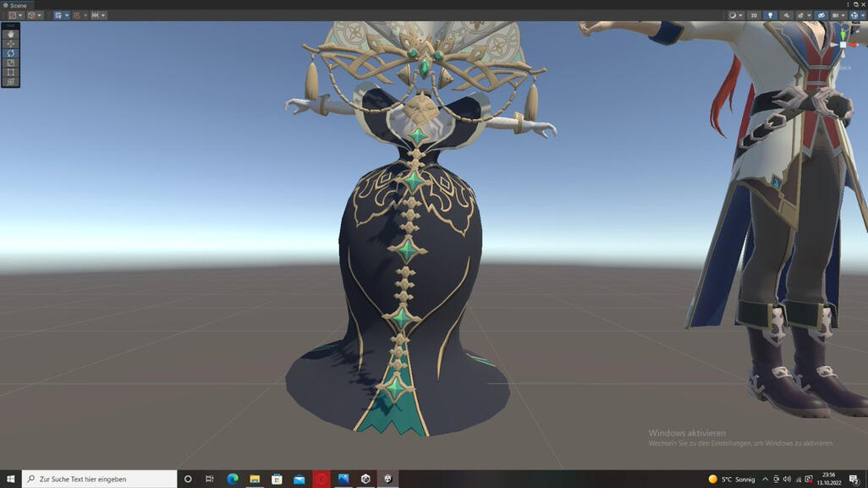The height and width of the screenshot is (488, 868).
Task: Open Microsoft Edge from the taskbar
Action: (x=232, y=479)
